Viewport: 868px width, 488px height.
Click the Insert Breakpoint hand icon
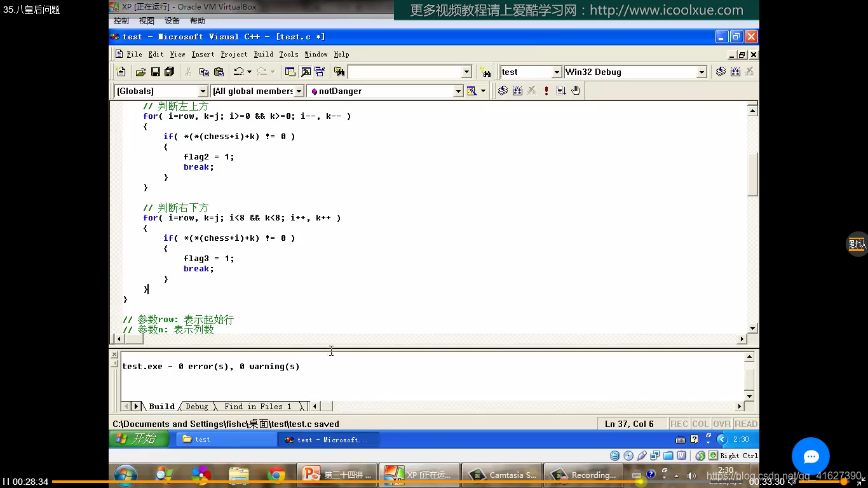pyautogui.click(x=575, y=91)
